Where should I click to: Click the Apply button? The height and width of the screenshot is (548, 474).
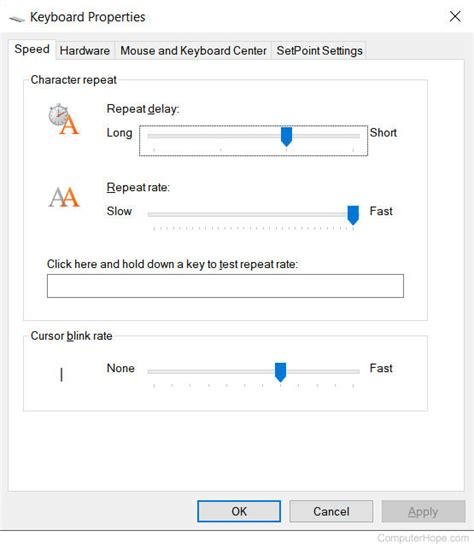(423, 511)
